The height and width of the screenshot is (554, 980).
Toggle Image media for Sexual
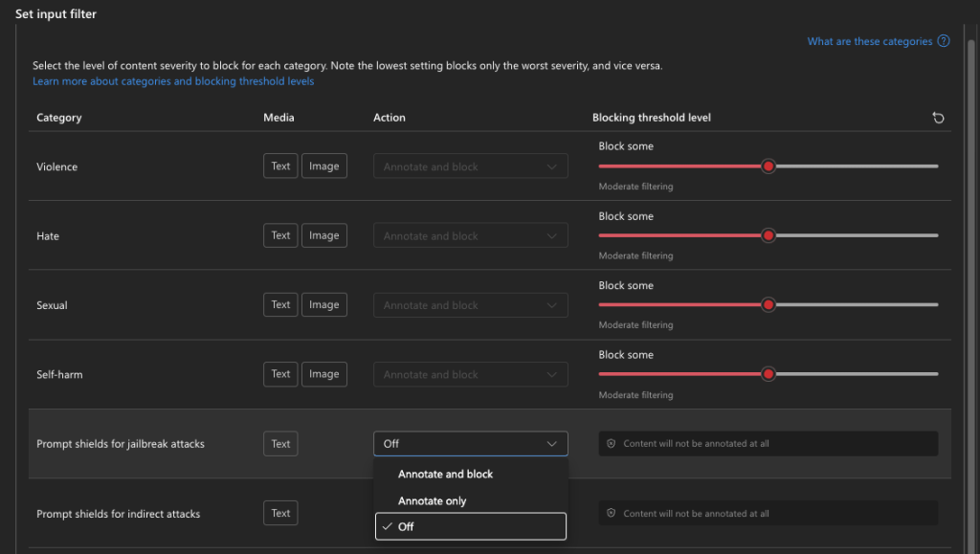(324, 305)
